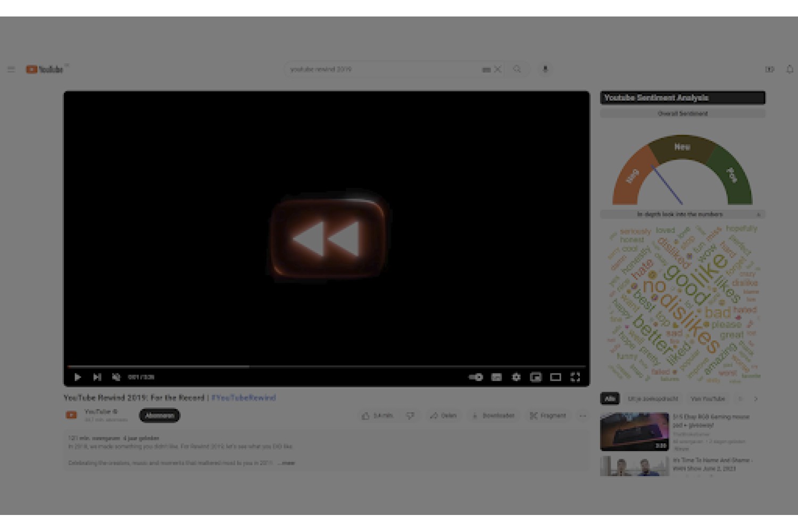Click the word 'bad' in the word cloud
This screenshot has width=798, height=532.
[x=718, y=312]
